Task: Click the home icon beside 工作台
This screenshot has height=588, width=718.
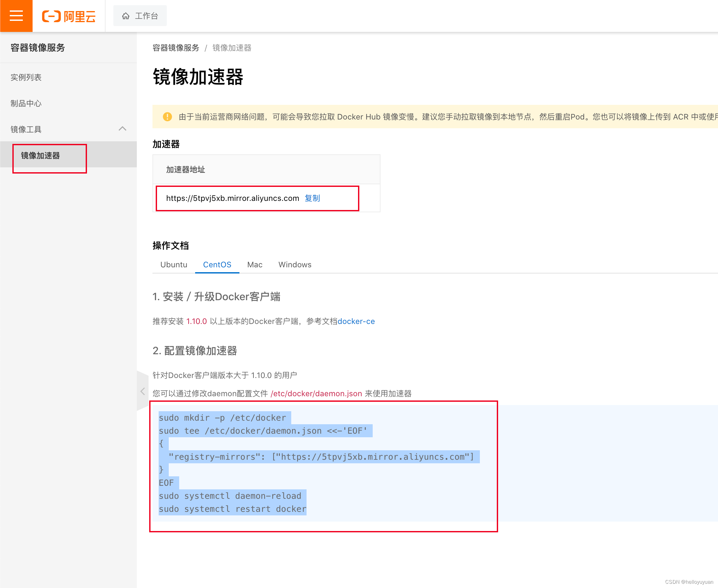Action: pos(126,16)
